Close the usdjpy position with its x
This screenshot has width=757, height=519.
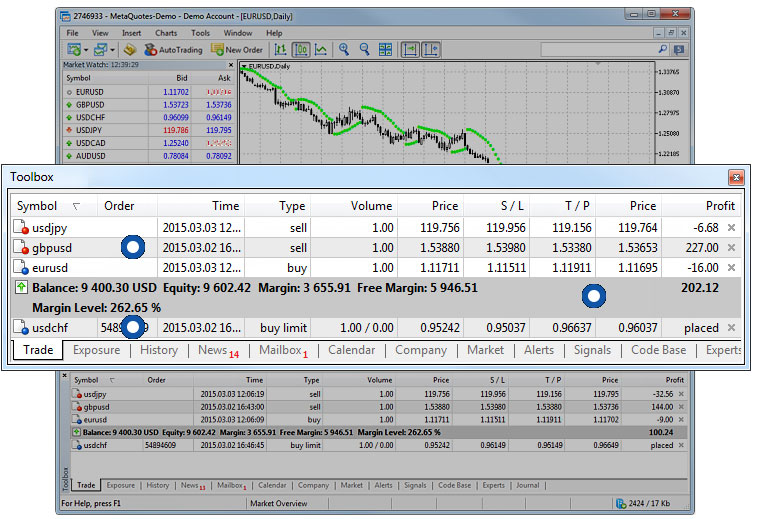tap(731, 227)
